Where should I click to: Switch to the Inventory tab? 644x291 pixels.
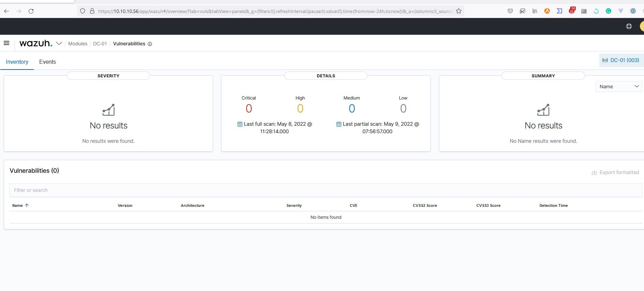(x=17, y=62)
